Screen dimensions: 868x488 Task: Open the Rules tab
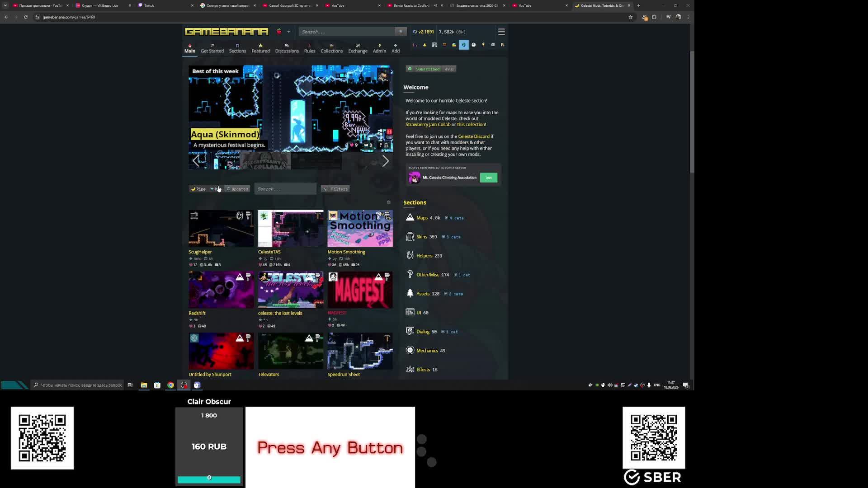[310, 48]
